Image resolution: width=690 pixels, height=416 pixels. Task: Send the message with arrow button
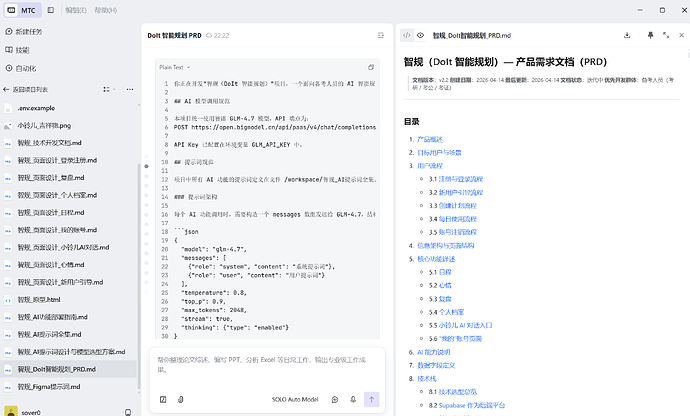pyautogui.click(x=371, y=400)
